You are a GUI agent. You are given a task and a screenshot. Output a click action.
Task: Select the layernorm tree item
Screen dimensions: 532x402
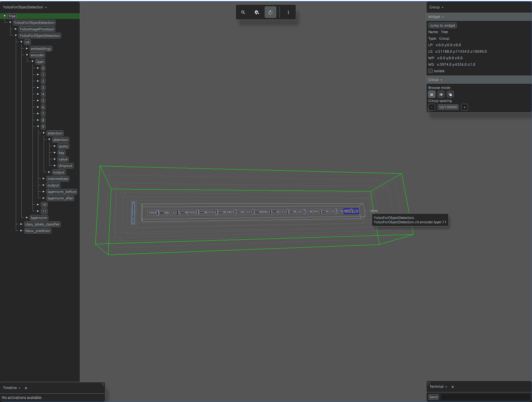click(39, 218)
